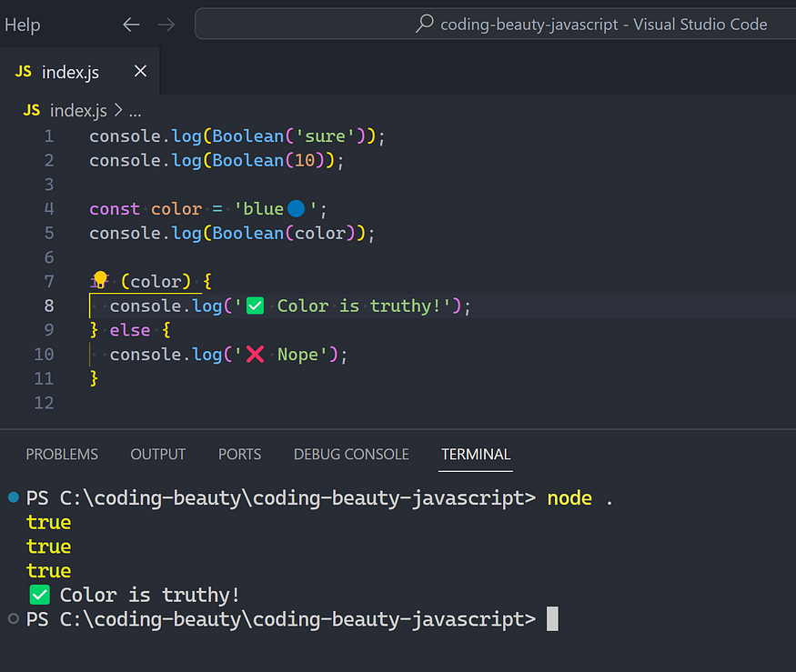Screen dimensions: 796x672
Task: Go forward with the right arrow
Action: point(166,25)
